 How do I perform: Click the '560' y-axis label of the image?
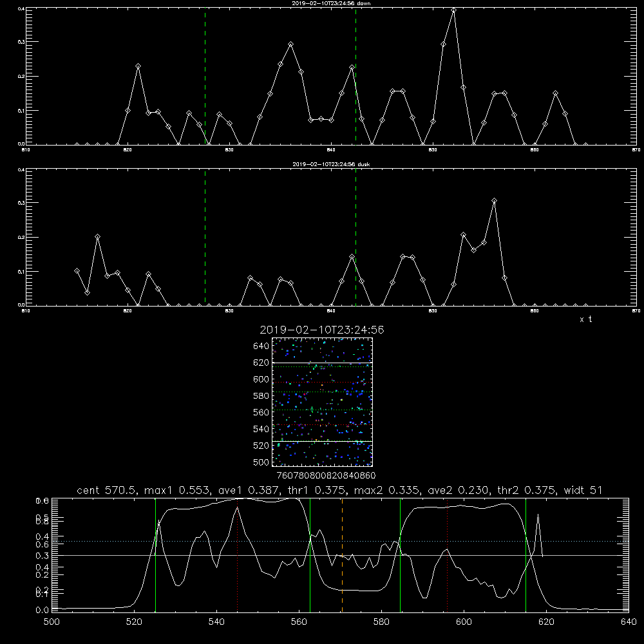pos(261,412)
